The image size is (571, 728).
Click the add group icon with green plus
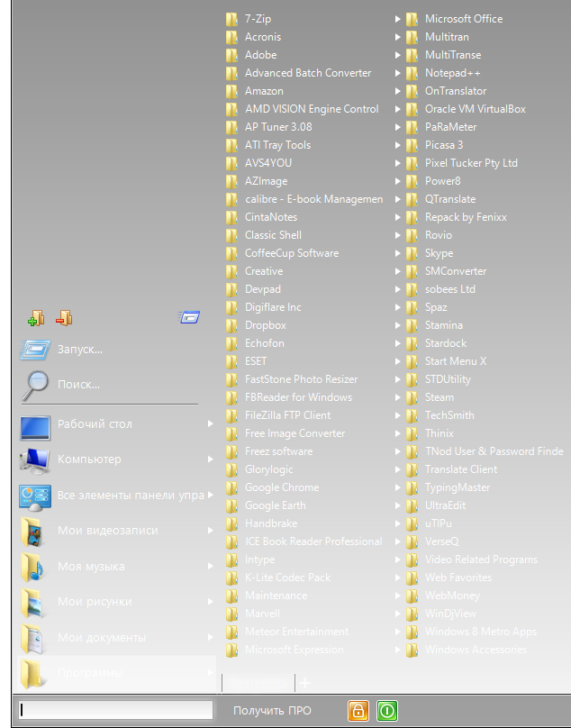click(36, 318)
